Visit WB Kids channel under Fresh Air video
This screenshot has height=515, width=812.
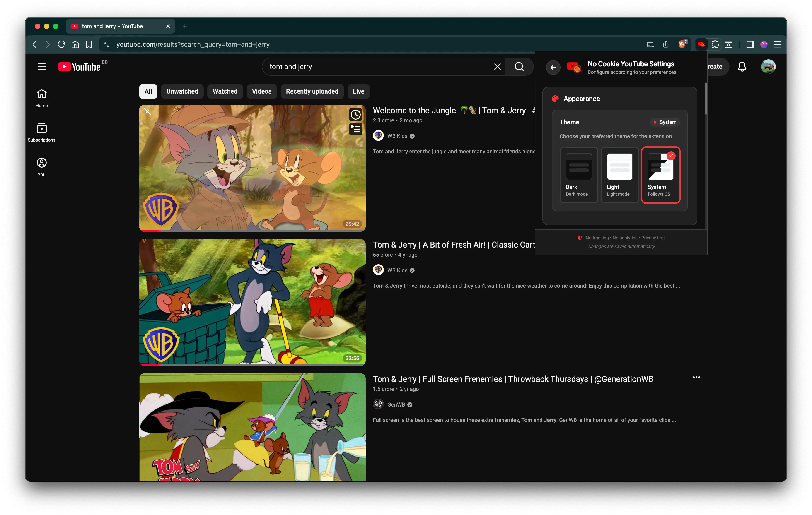(397, 270)
